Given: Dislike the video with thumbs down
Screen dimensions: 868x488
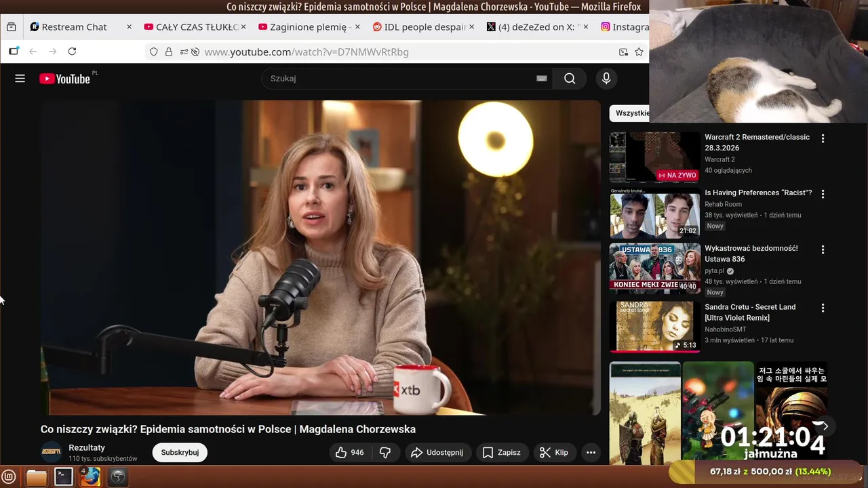Looking at the screenshot, I should point(384,453).
